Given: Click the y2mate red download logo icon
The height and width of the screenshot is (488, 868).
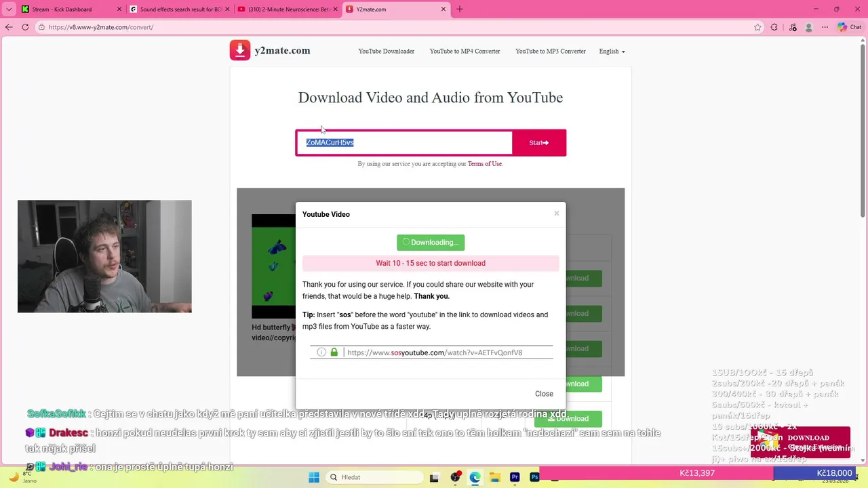Looking at the screenshot, I should (240, 50).
